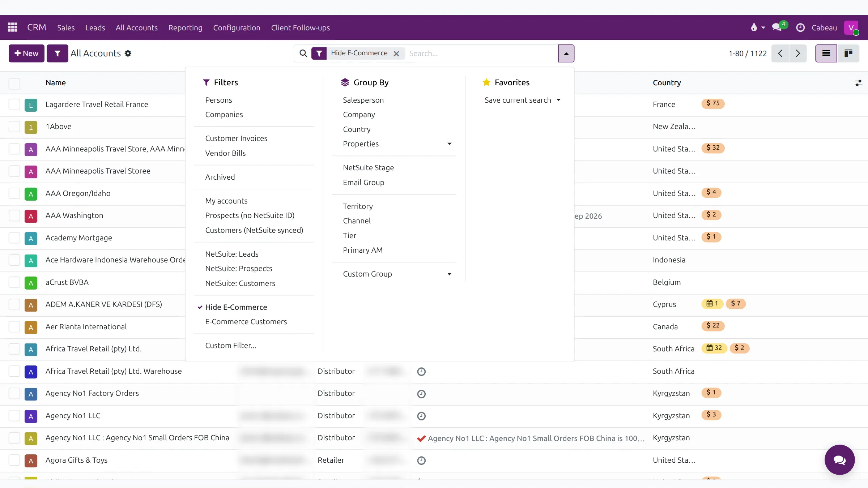
Task: Click the filter funnel button beside New
Action: tap(58, 53)
